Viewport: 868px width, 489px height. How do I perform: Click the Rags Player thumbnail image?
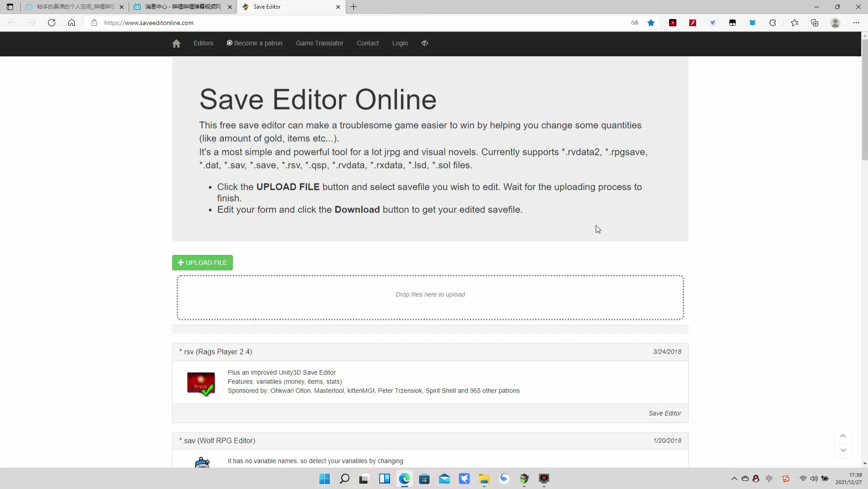(201, 384)
